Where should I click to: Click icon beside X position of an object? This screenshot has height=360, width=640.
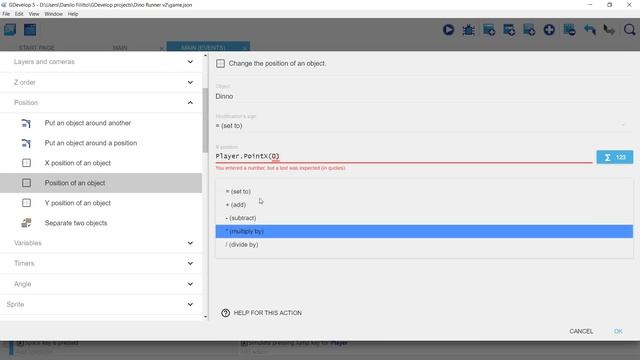coord(26,163)
